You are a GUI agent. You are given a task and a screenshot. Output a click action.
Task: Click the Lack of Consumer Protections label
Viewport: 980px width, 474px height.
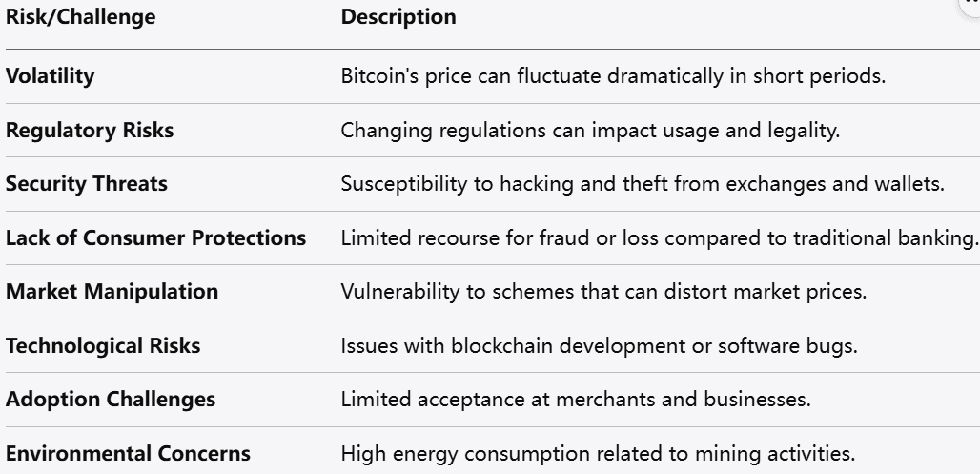(x=155, y=238)
